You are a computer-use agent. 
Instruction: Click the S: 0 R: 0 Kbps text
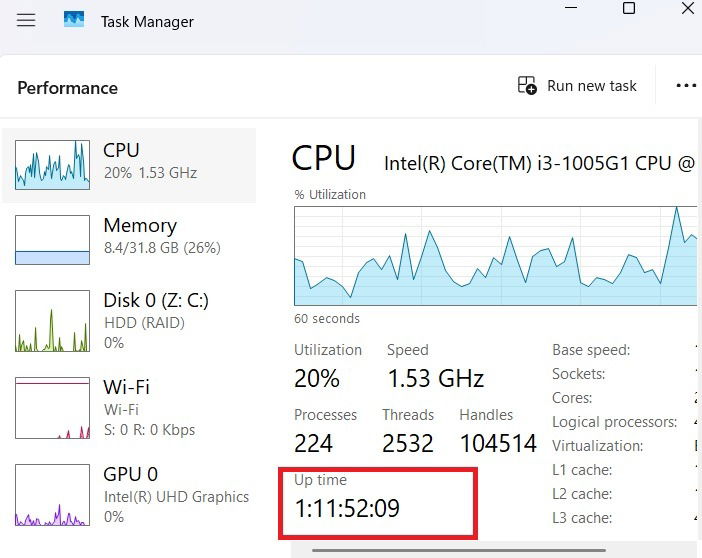pos(150,430)
